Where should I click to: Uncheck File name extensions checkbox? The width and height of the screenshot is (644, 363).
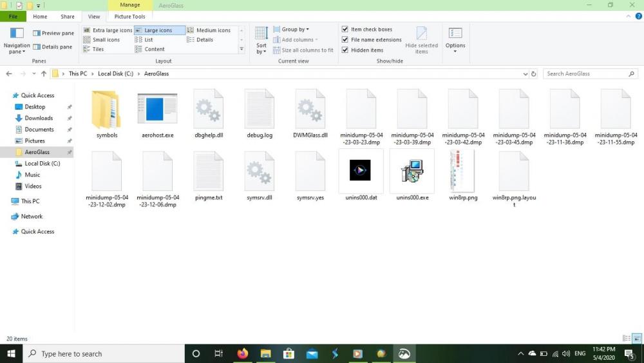tap(345, 40)
